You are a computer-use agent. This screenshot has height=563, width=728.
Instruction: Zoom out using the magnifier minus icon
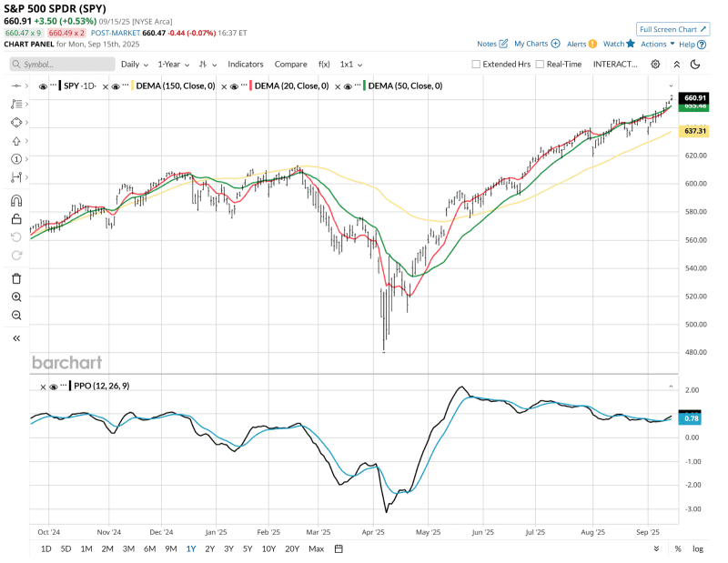click(16, 315)
